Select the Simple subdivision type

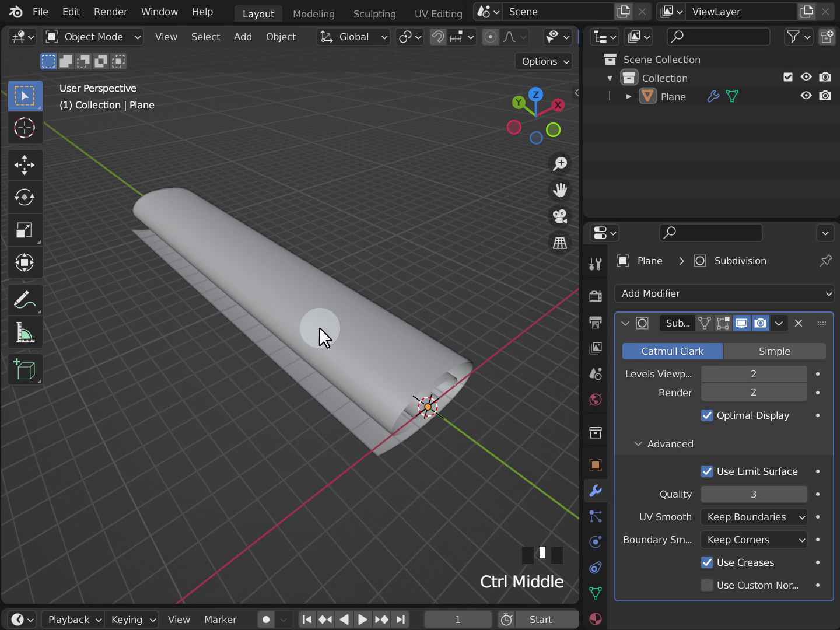[774, 351]
